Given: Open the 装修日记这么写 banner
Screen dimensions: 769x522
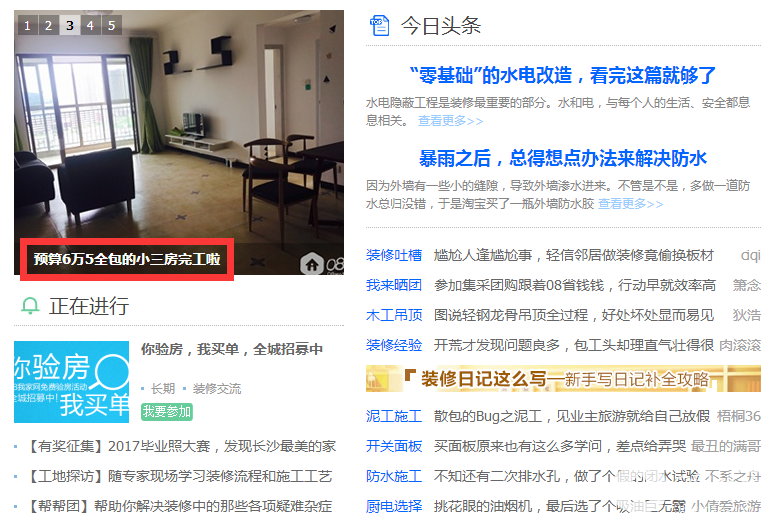Looking at the screenshot, I should (563, 378).
